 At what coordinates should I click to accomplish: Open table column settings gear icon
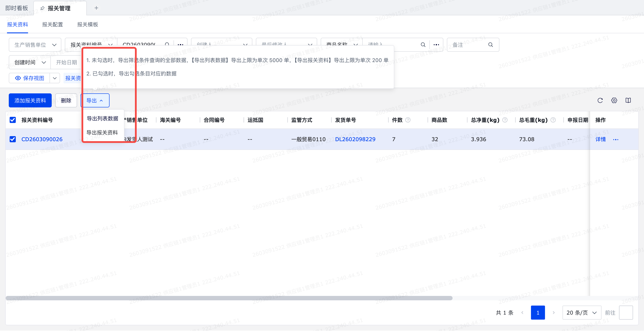(x=614, y=100)
